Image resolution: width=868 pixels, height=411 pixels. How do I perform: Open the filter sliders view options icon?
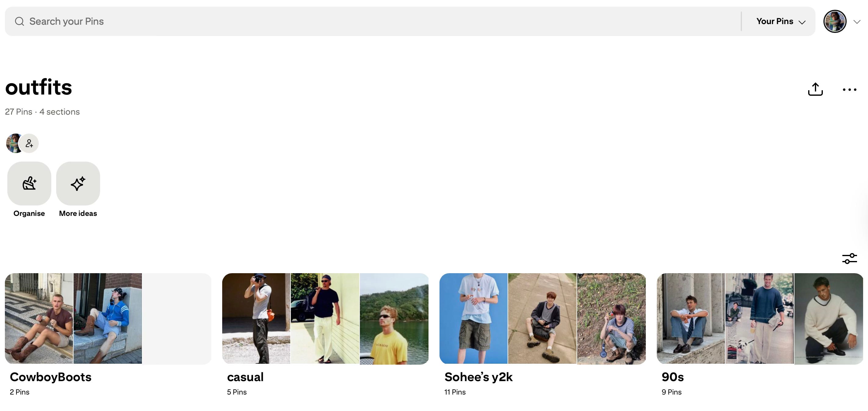click(849, 259)
